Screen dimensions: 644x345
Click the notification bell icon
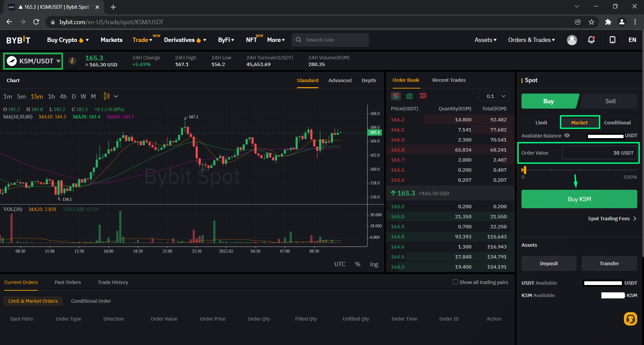591,40
